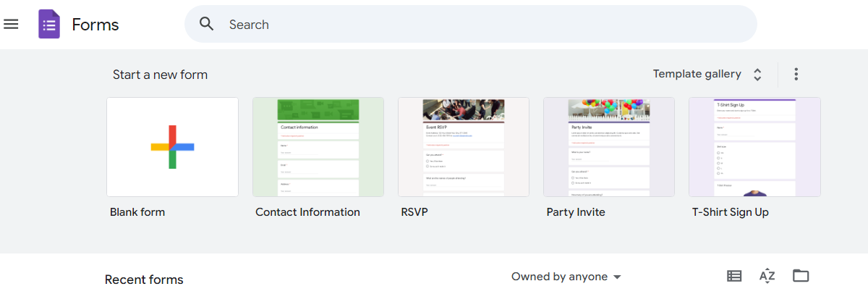Click the Start a new form heading
The height and width of the screenshot is (302, 868).
click(160, 75)
